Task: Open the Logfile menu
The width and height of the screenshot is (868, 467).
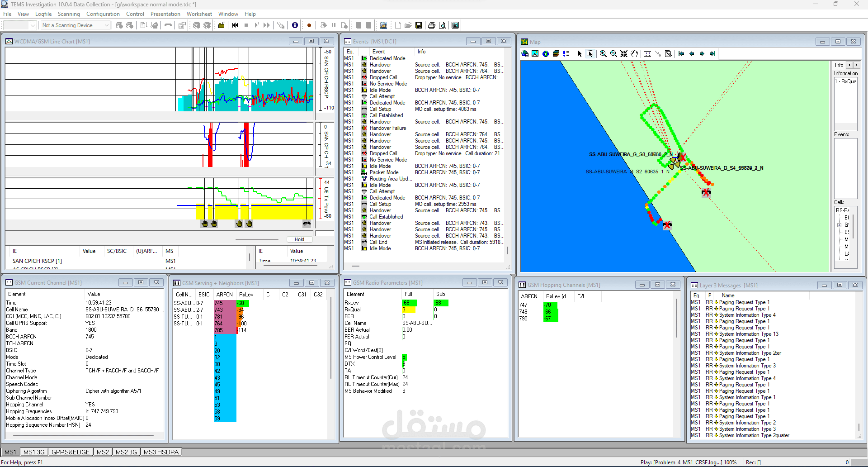Action: pos(43,14)
